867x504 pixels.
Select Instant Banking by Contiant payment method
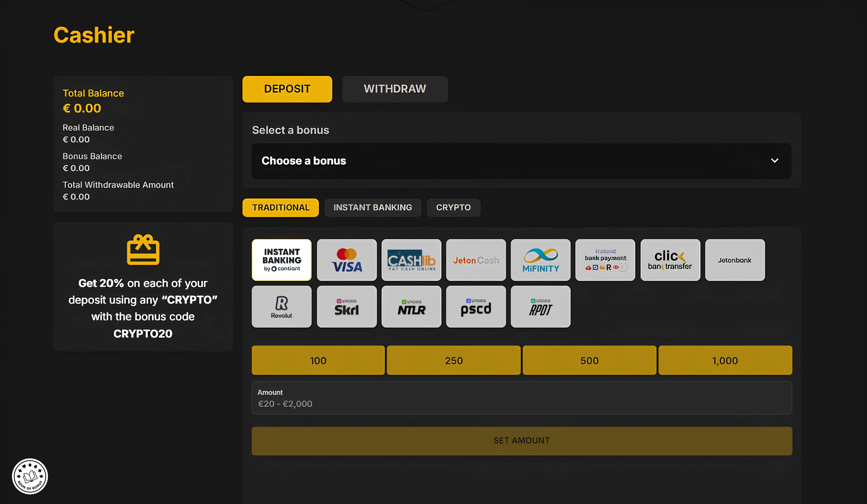pyautogui.click(x=282, y=260)
